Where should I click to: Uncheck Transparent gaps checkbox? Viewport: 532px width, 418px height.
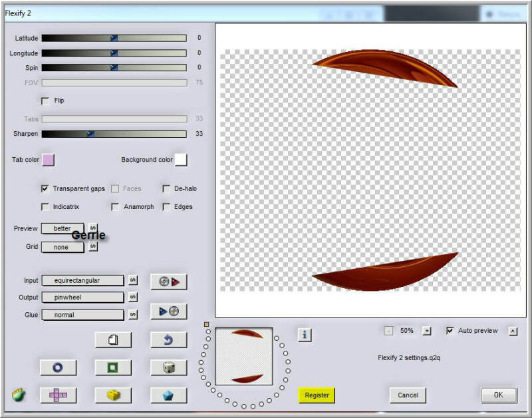tap(45, 188)
